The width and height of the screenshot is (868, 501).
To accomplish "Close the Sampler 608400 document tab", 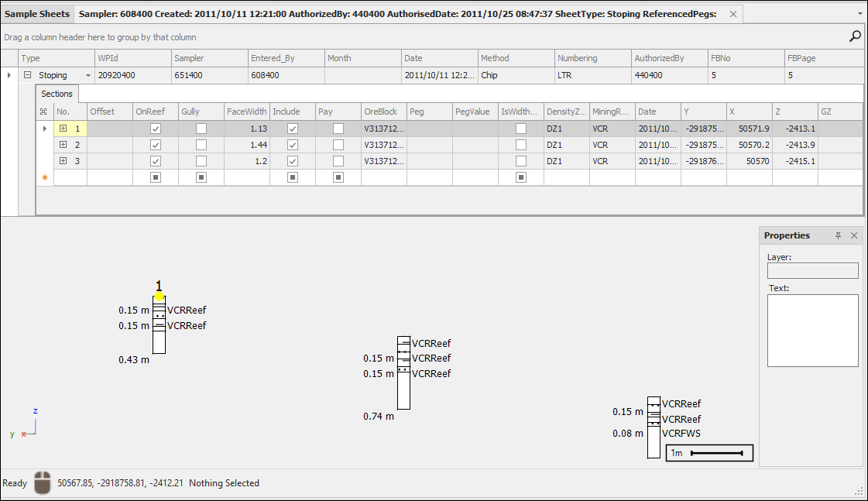I will 733,14.
